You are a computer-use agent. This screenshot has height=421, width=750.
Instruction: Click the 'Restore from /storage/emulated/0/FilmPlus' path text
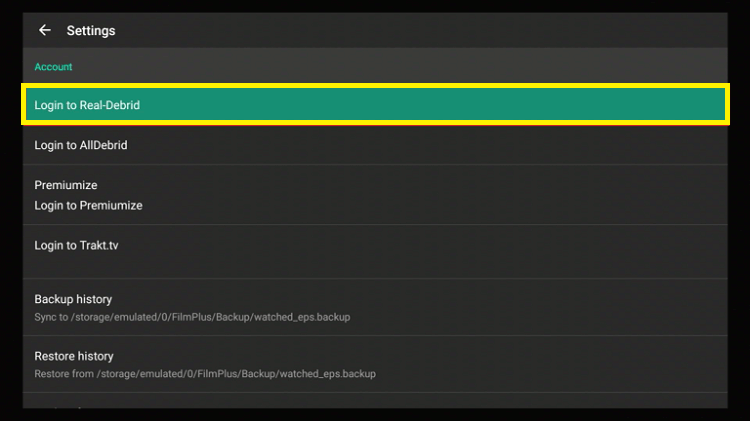(205, 374)
